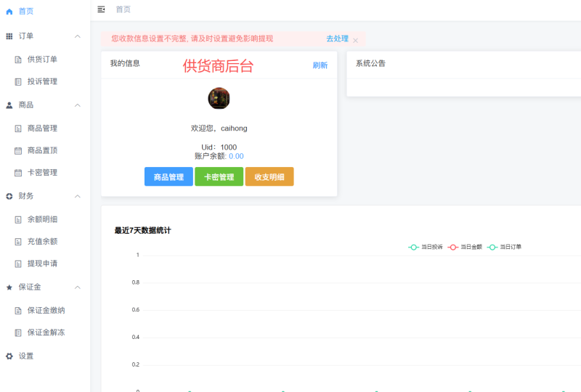Click the 刷新 link in 我的信息 card
Viewport: 581px width, 392px height.
[320, 65]
